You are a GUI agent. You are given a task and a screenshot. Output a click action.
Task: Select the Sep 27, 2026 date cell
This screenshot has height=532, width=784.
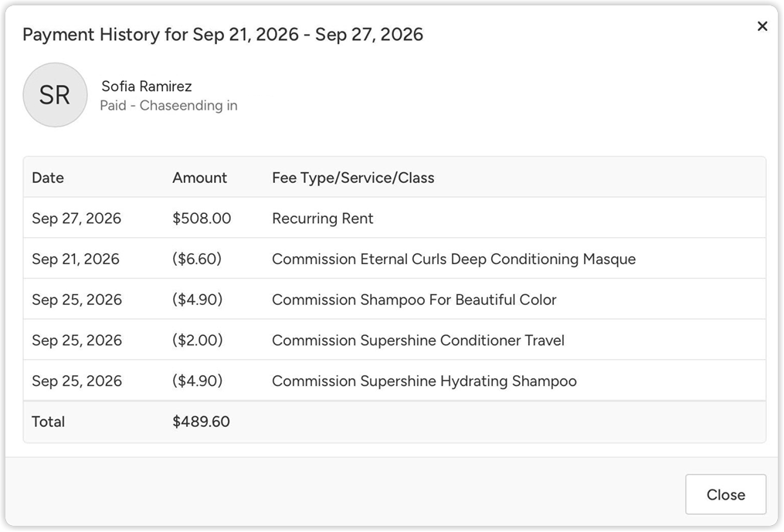[x=76, y=219]
